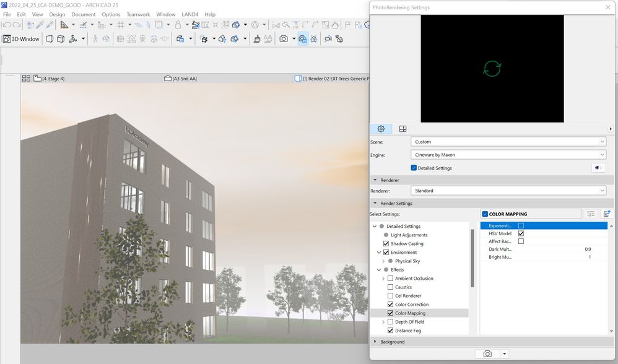Open the Teamwork menu
Viewport: 618px width, 364px height.
click(138, 14)
